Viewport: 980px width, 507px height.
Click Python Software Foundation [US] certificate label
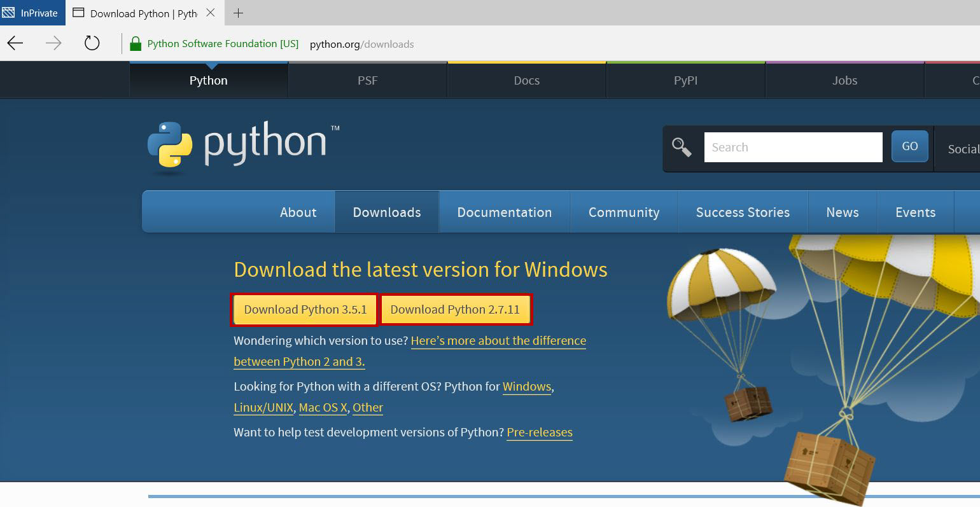coord(223,44)
